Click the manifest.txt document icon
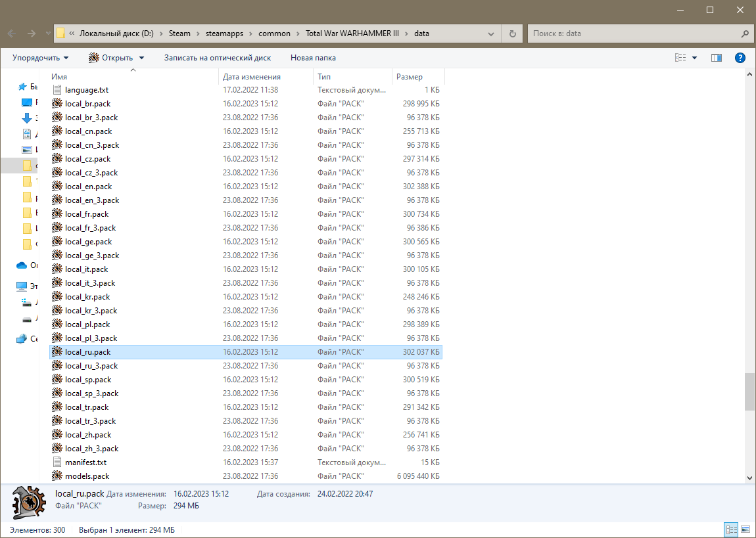Image resolution: width=756 pixels, height=538 pixels. coord(57,462)
